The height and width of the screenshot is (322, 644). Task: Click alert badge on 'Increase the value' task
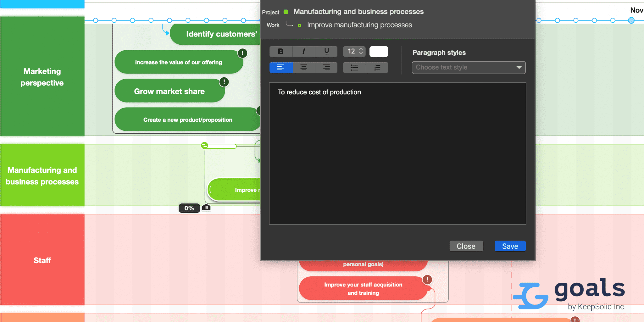242,53
